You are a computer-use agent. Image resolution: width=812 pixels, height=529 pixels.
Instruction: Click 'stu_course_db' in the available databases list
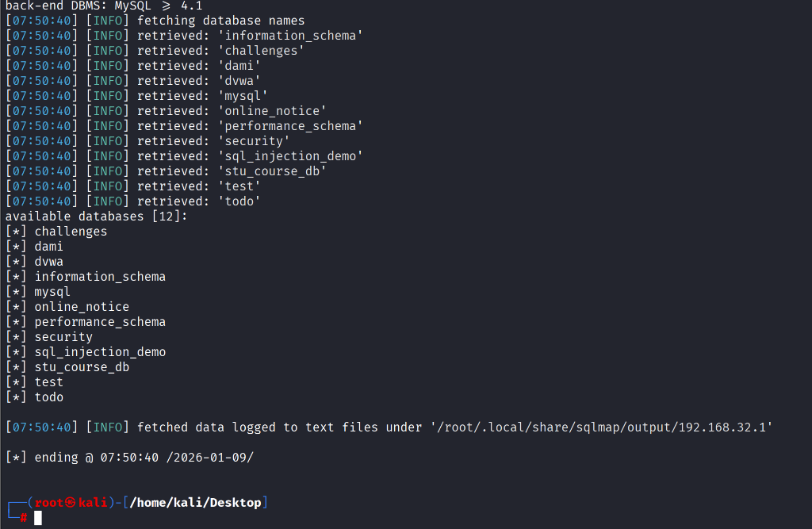[82, 367]
